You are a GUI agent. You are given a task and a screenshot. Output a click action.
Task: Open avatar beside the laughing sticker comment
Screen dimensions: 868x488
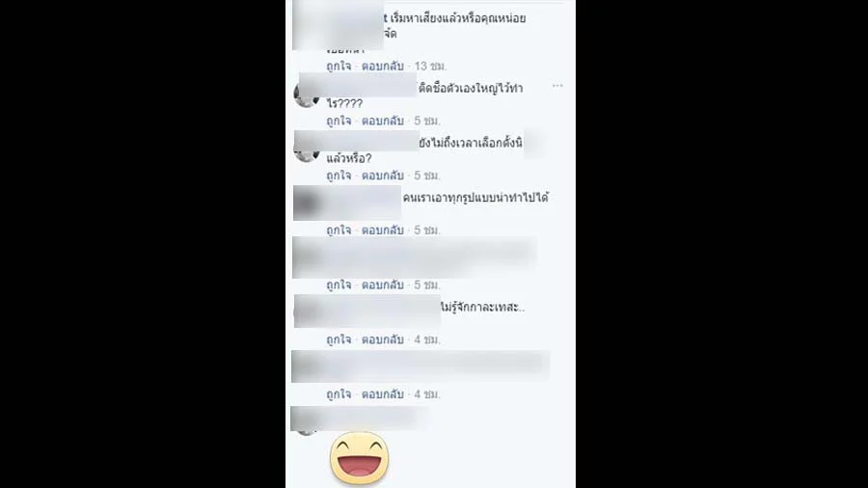306,423
